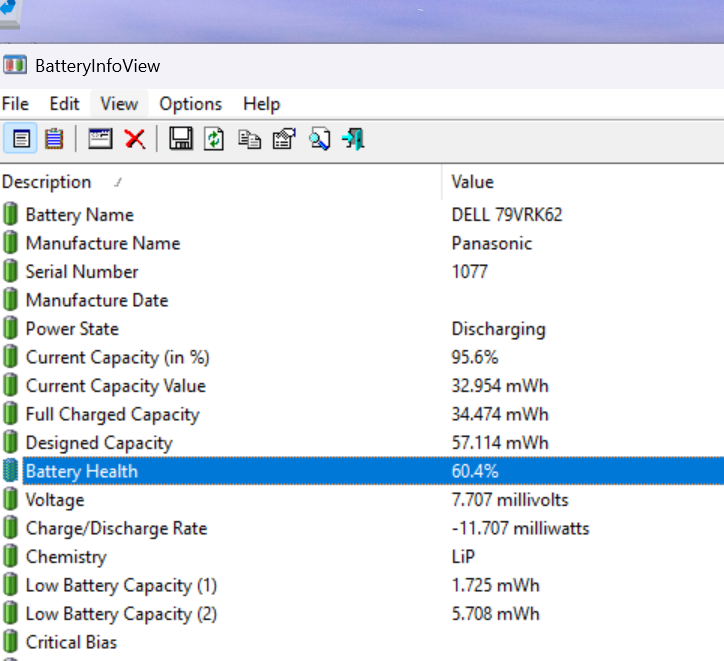Click the battery icon beside Battery Name
Viewport: 724px width, 661px height.
pos(10,214)
